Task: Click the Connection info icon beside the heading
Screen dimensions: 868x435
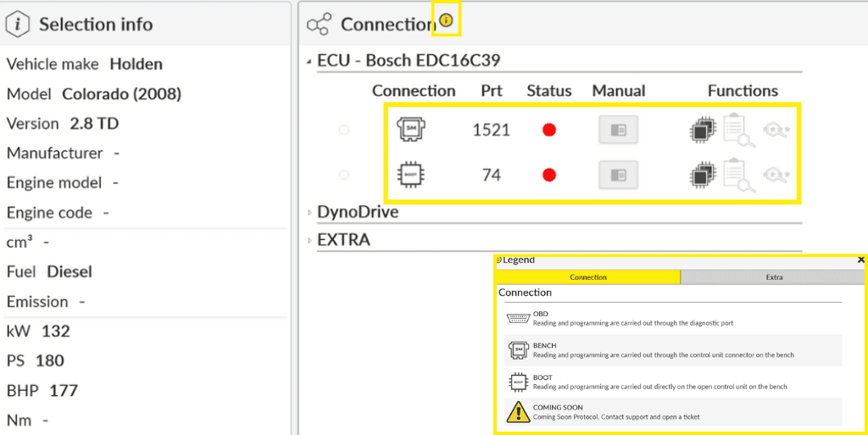Action: click(446, 20)
